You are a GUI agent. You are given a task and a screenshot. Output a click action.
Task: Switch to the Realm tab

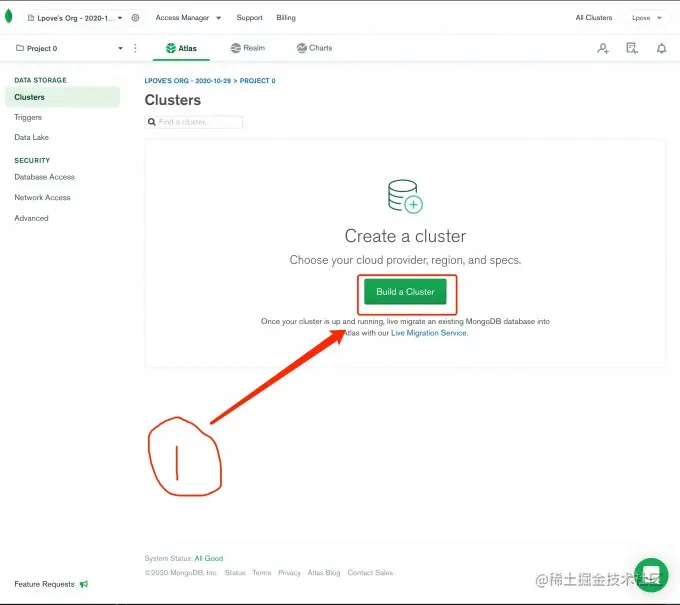[248, 48]
